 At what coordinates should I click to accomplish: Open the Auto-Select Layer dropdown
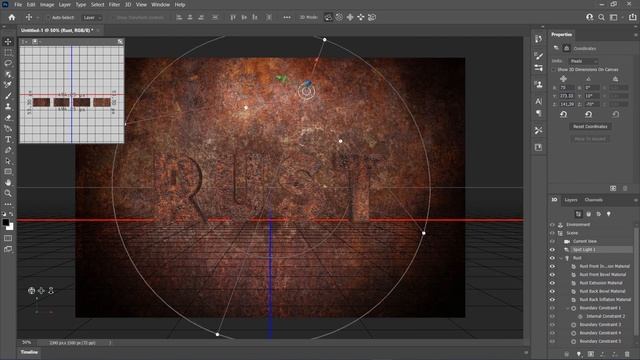click(x=92, y=18)
